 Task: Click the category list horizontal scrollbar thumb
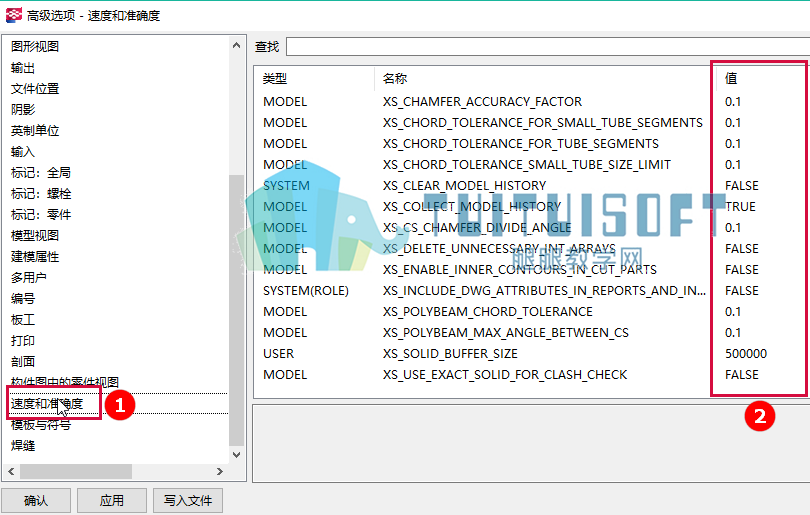click(x=76, y=471)
